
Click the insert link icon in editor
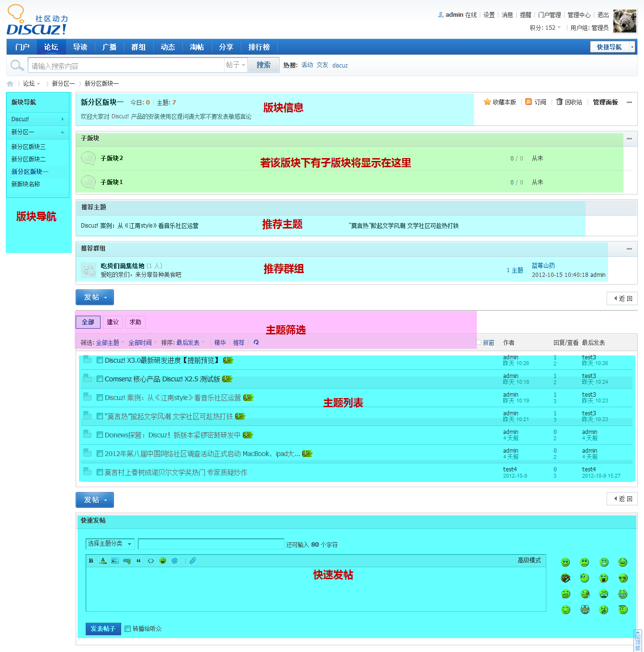(127, 560)
